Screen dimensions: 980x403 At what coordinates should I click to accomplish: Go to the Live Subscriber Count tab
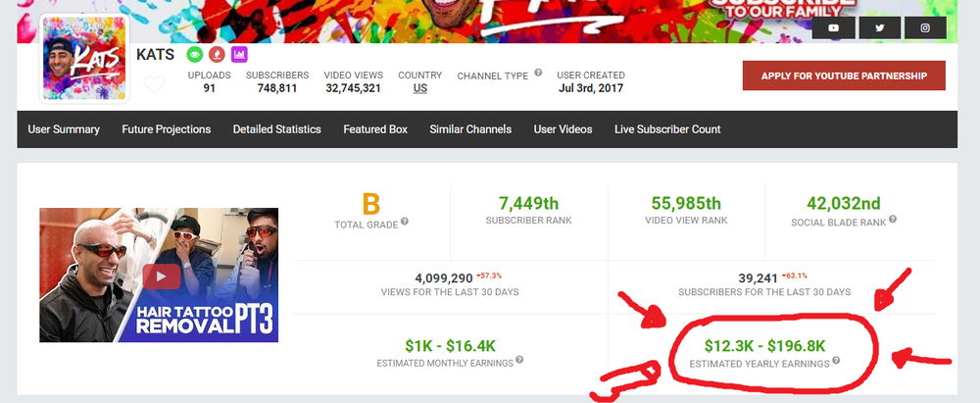coord(667,129)
